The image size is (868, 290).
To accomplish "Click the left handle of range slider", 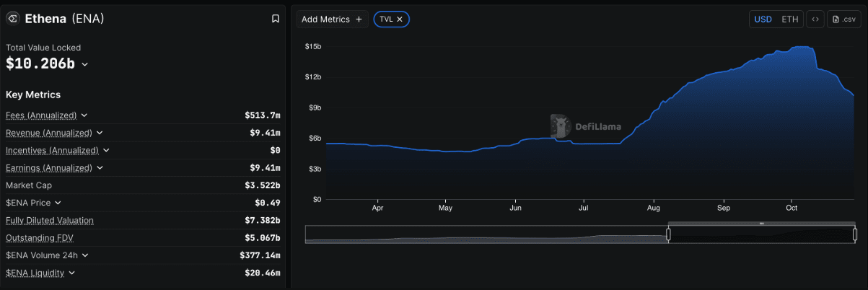I will (668, 234).
